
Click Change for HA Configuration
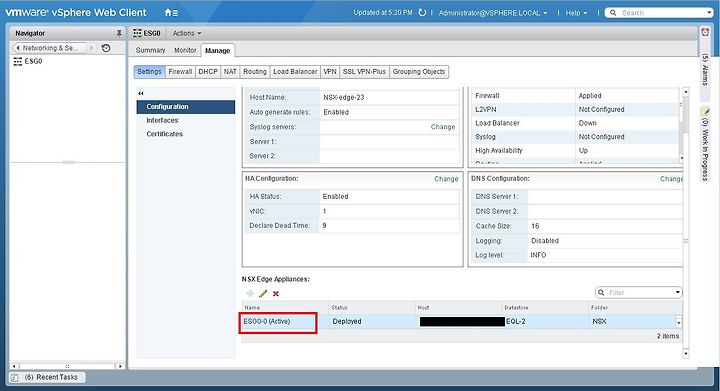click(x=446, y=179)
